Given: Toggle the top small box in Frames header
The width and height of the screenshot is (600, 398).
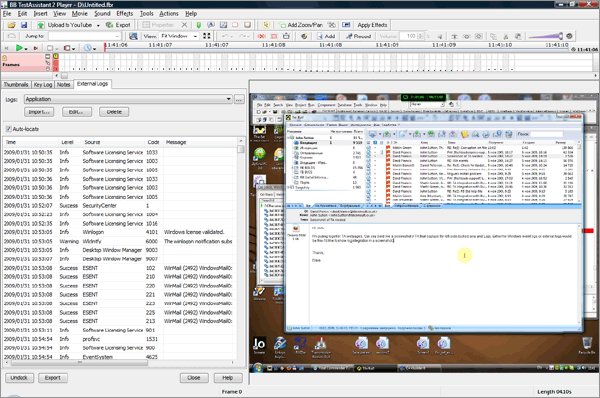Looking at the screenshot, I should pos(48,56).
